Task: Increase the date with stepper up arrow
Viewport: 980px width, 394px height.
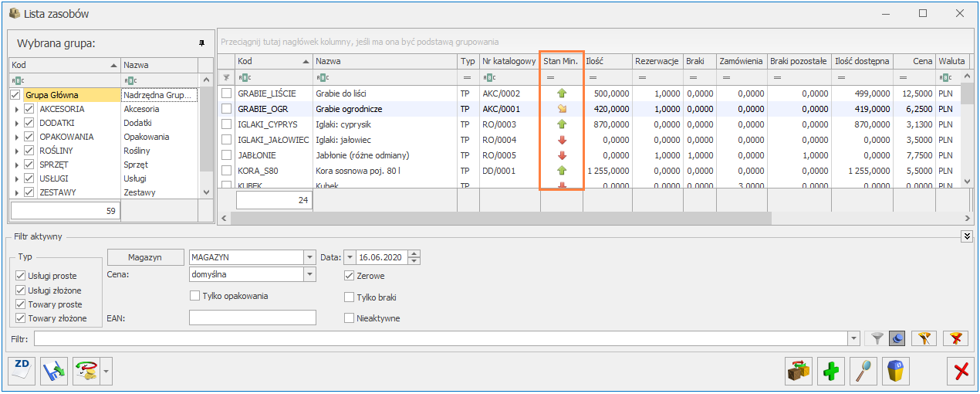Action: 414,253
